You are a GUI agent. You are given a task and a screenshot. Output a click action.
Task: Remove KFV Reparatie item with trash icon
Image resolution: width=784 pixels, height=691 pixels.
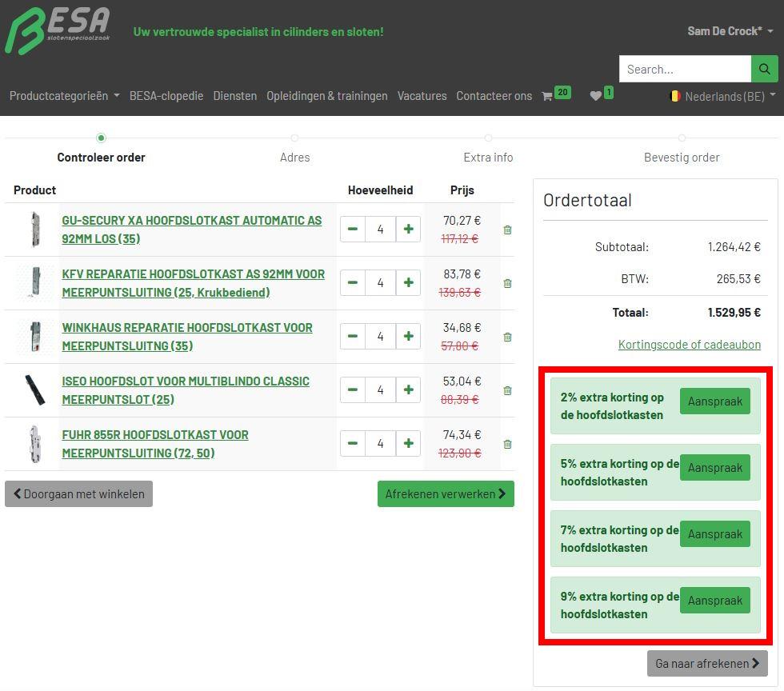coord(507,283)
